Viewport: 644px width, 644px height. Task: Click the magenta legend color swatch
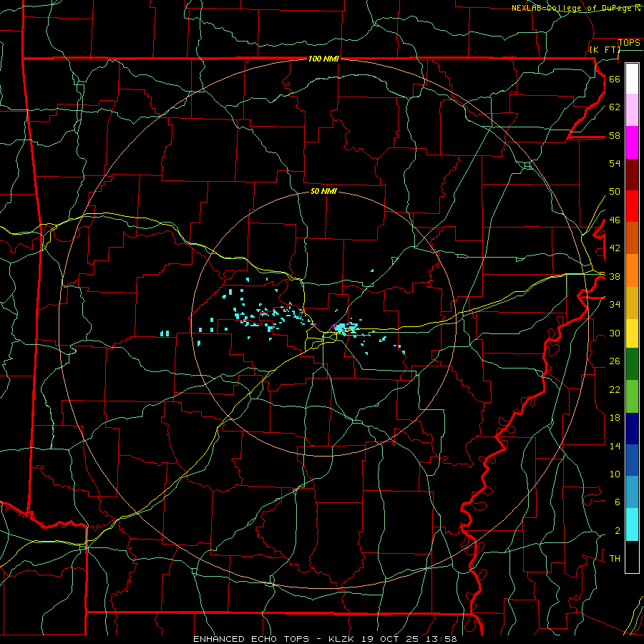point(632,142)
